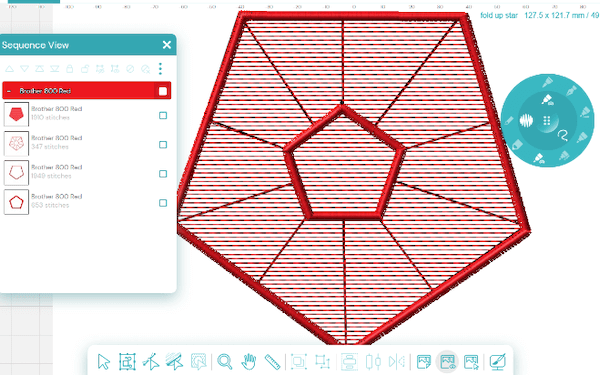This screenshot has height=375, width=600.
Task: Click the move down triangle in Sequence View
Action: (x=24, y=69)
